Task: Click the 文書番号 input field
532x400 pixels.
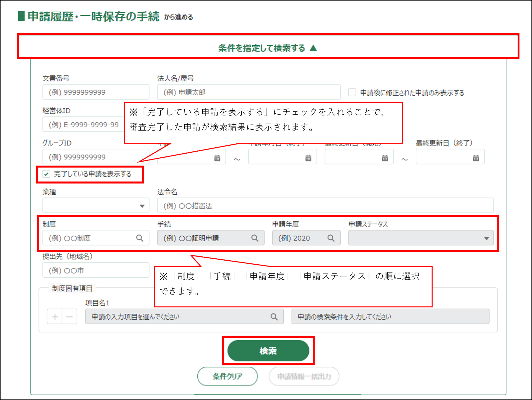Action: pyautogui.click(x=96, y=92)
